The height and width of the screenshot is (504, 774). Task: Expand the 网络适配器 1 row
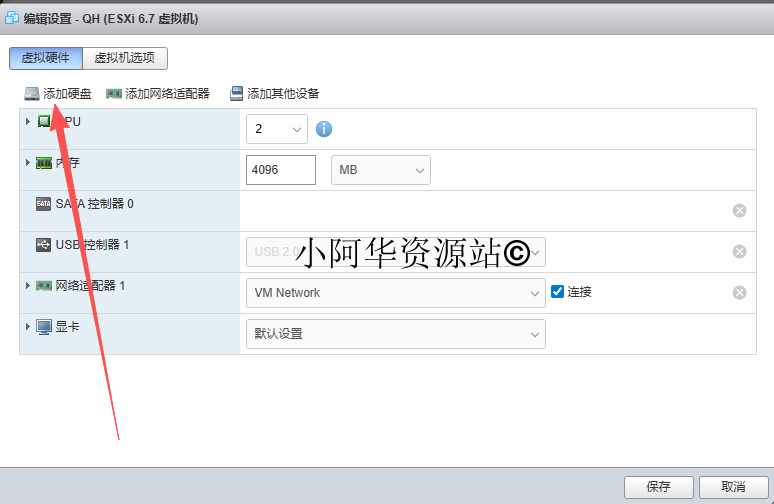pyautogui.click(x=28, y=285)
